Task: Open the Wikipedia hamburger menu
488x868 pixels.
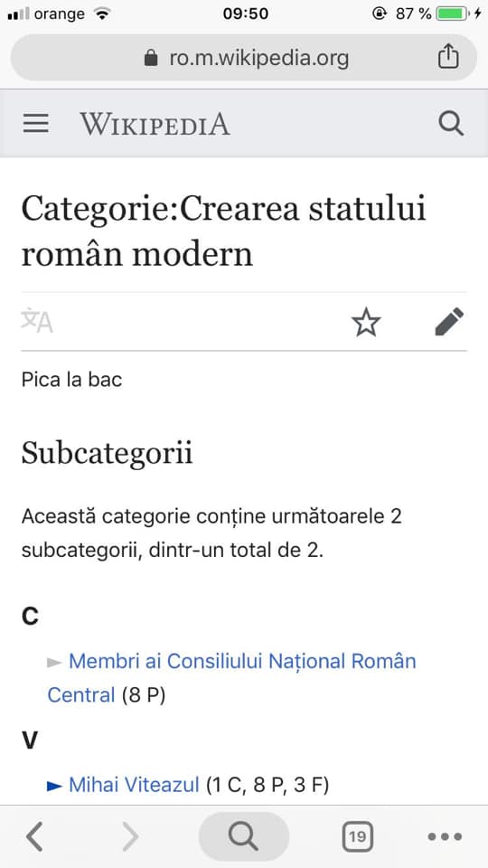Action: tap(36, 124)
